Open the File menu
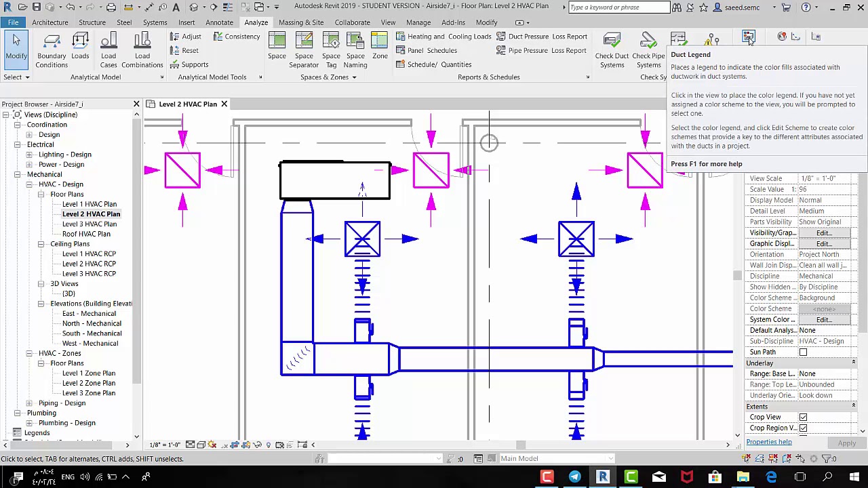This screenshot has width=868, height=488. point(13,22)
